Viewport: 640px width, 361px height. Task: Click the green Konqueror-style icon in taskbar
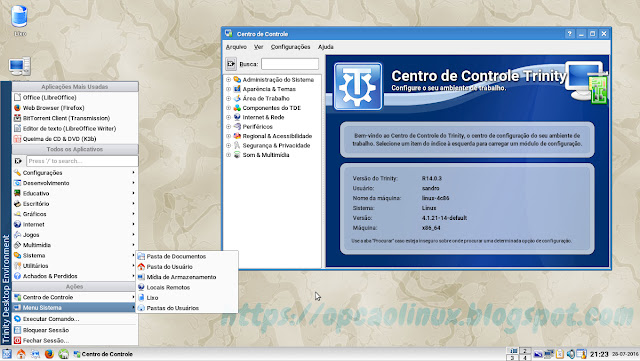(x=63, y=354)
